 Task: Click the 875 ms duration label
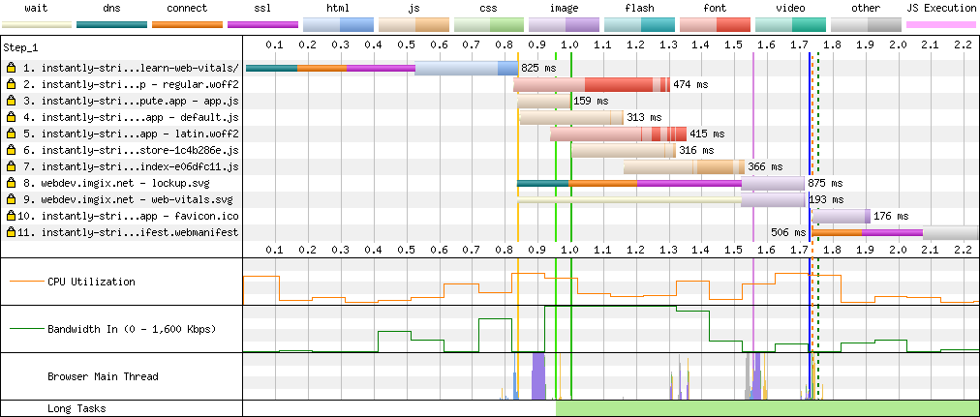pos(825,184)
